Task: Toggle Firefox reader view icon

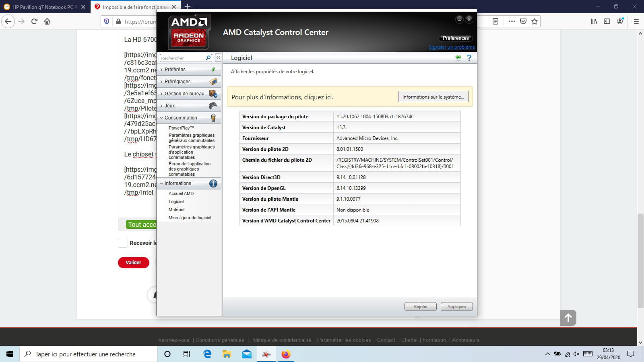Action: (495, 21)
